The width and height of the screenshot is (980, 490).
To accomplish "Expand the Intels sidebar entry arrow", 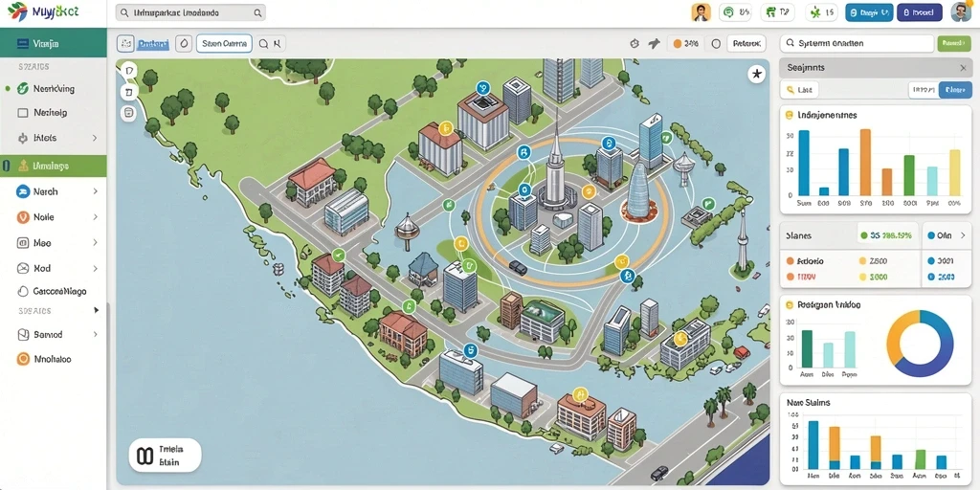I will click(95, 138).
